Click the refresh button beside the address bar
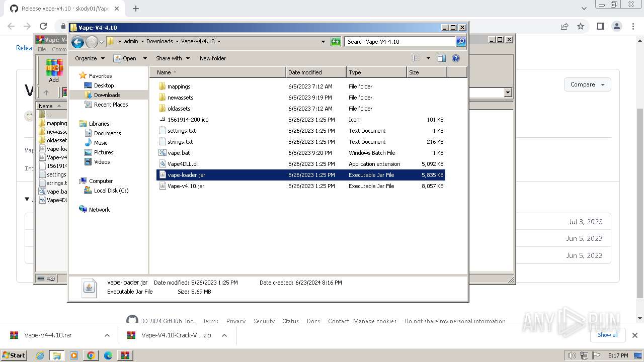Viewport: 644px width, 362px height. click(336, 42)
